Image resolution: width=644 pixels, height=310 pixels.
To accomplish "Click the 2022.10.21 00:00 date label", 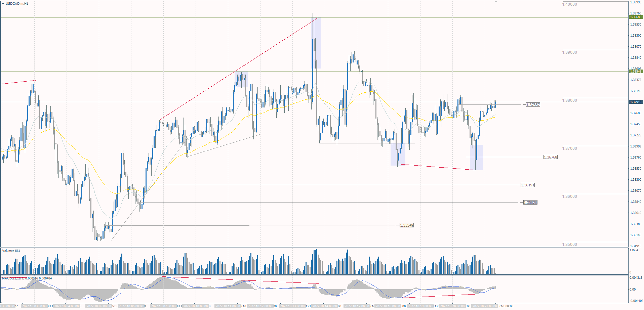I will tap(485, 306).
